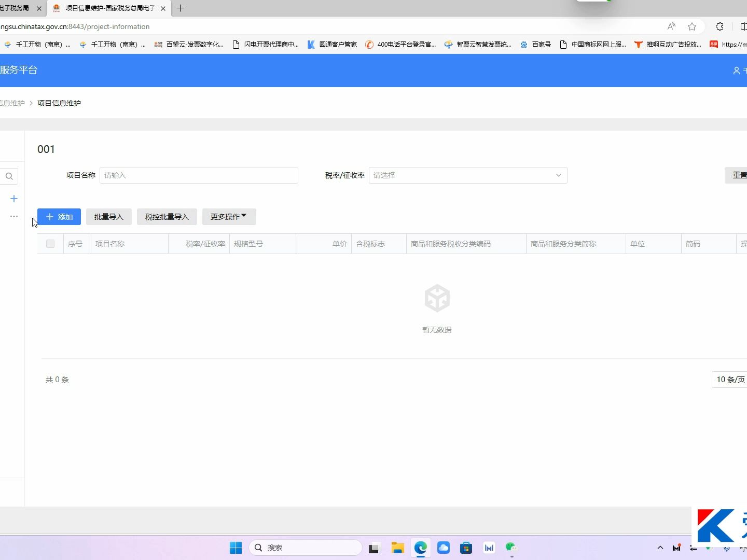Click the 项目信息维护 breadcrumb item

[x=59, y=103]
